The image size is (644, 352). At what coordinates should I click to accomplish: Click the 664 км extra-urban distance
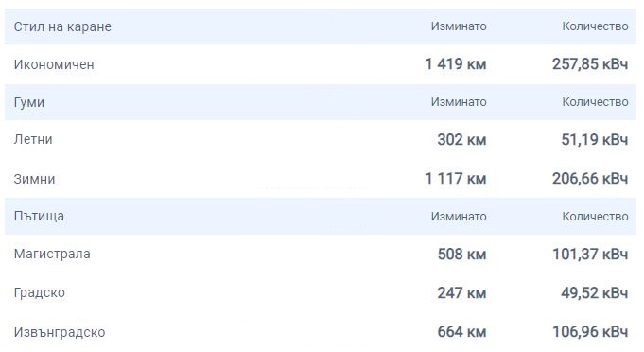point(461,332)
